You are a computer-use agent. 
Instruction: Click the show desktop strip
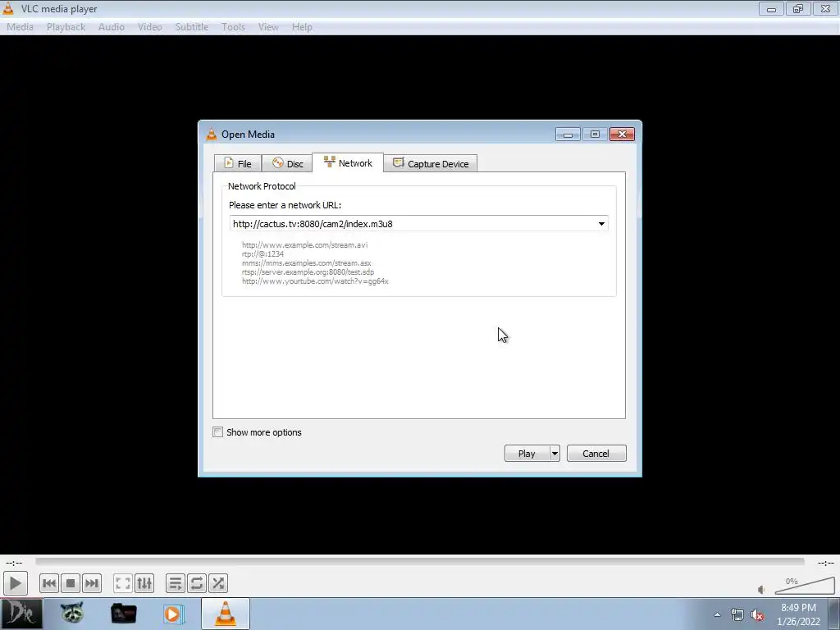tap(834, 614)
